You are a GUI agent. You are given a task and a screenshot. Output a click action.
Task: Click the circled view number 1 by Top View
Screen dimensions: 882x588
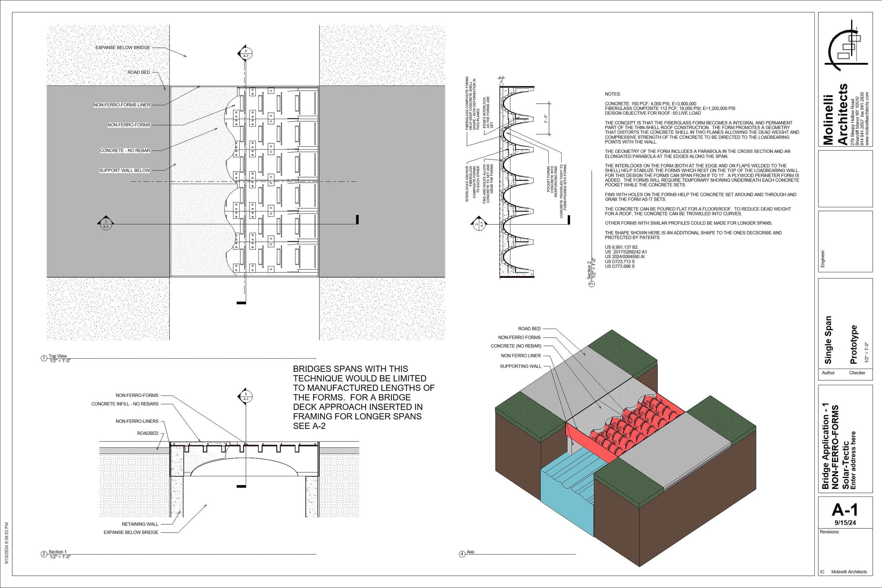44,358
